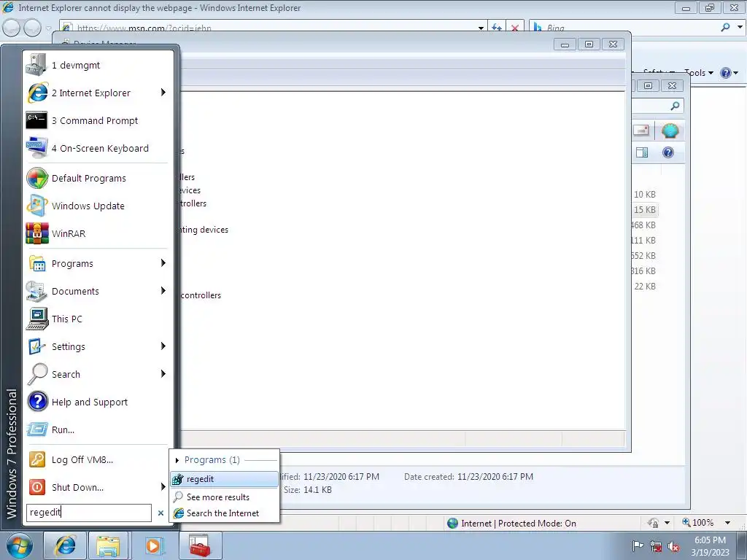Screen dimensions: 747x560
Task: Expand Shut Down options arrow
Action: (x=163, y=486)
